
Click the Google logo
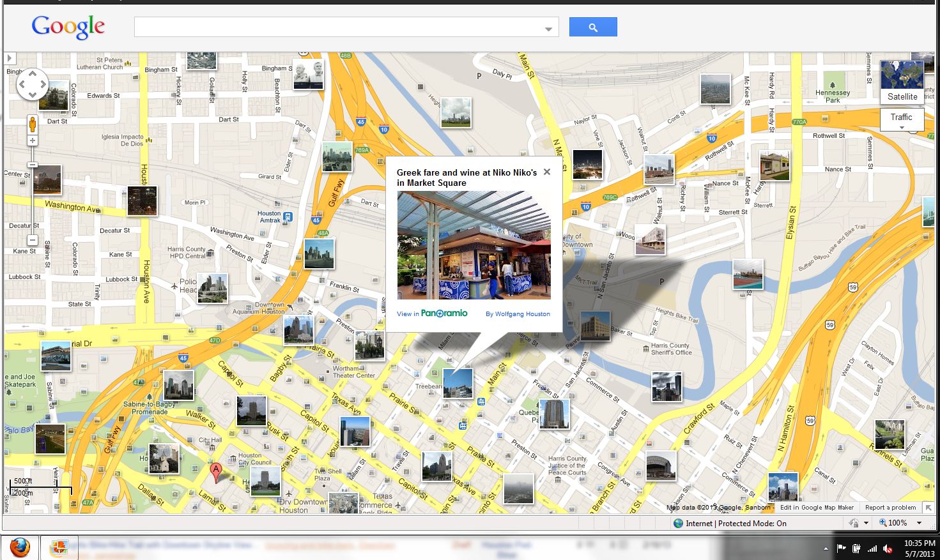pos(68,27)
